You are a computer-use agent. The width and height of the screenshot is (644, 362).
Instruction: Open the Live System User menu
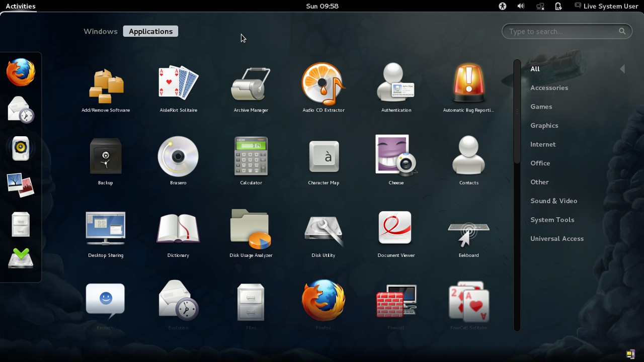click(x=606, y=6)
